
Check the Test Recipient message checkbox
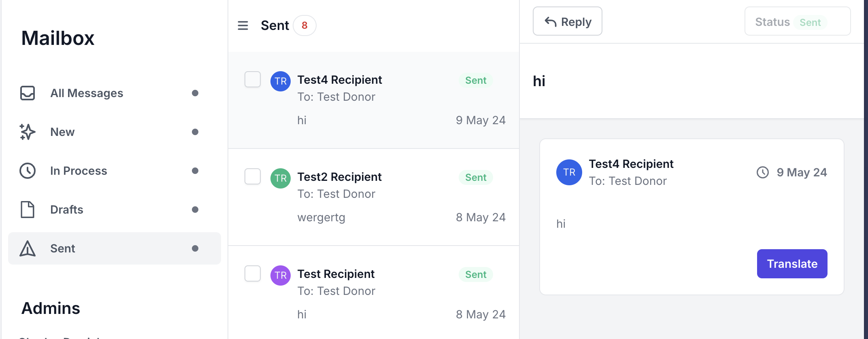pos(253,273)
